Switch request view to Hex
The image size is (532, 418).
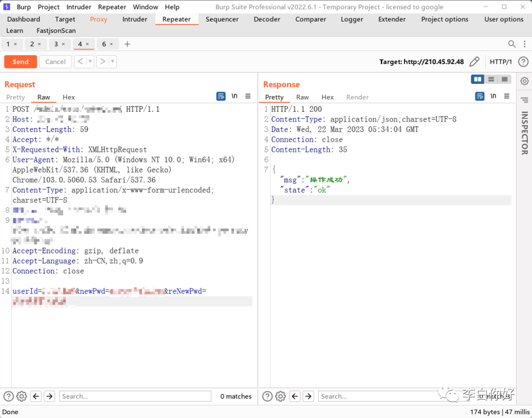point(68,97)
